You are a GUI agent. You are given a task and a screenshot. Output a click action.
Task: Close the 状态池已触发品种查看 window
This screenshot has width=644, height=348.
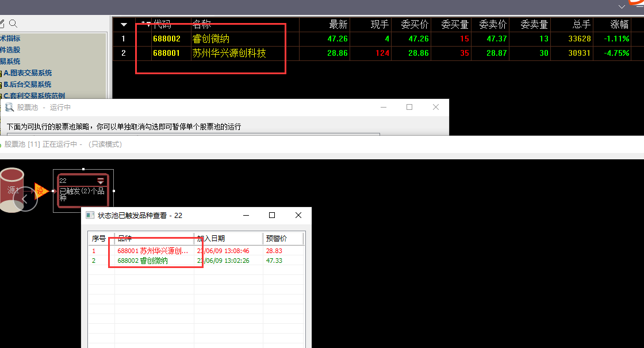click(298, 215)
